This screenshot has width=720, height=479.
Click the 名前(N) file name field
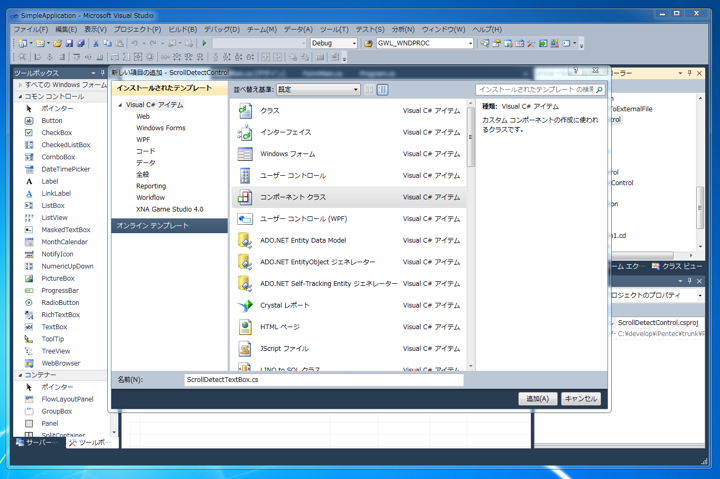tap(324, 380)
